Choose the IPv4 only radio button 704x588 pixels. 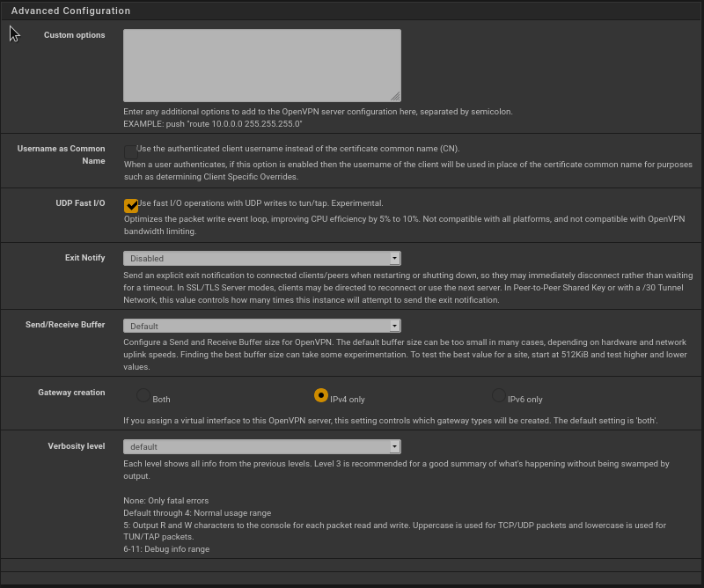321,395
